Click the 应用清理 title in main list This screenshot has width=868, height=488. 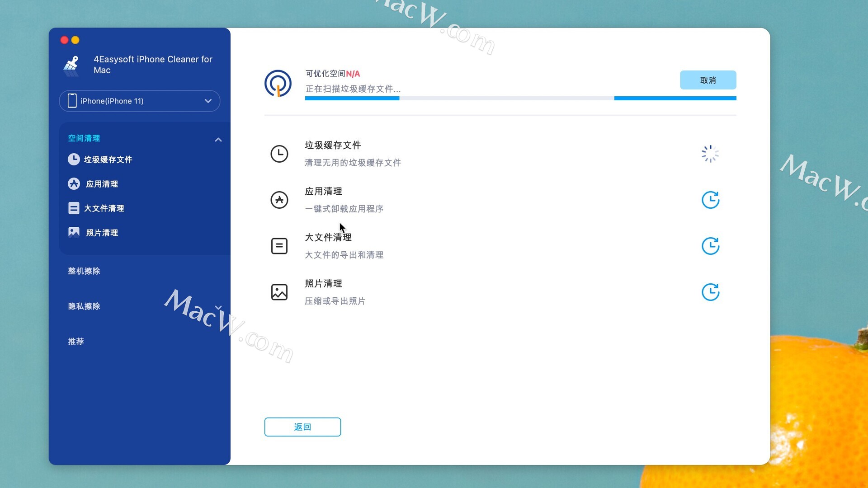[x=323, y=192]
